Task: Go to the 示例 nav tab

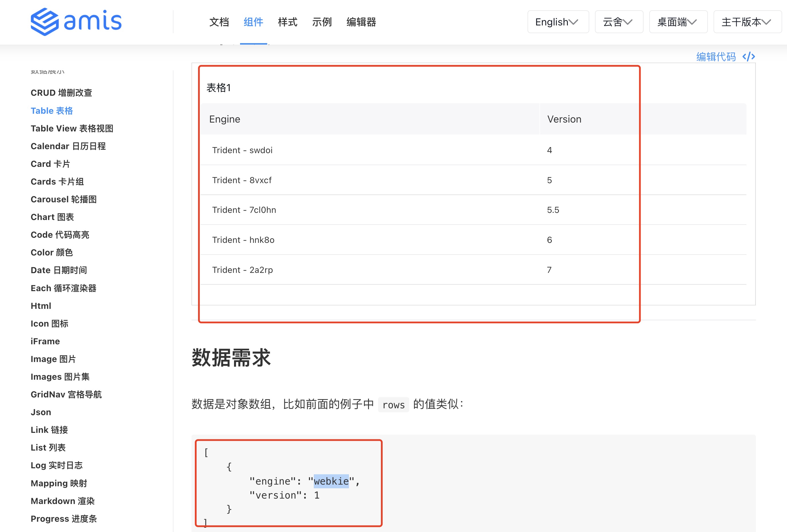Action: tap(322, 22)
